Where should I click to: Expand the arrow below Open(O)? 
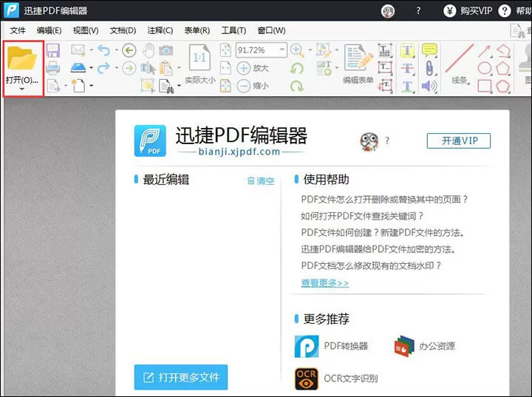pyautogui.click(x=22, y=89)
